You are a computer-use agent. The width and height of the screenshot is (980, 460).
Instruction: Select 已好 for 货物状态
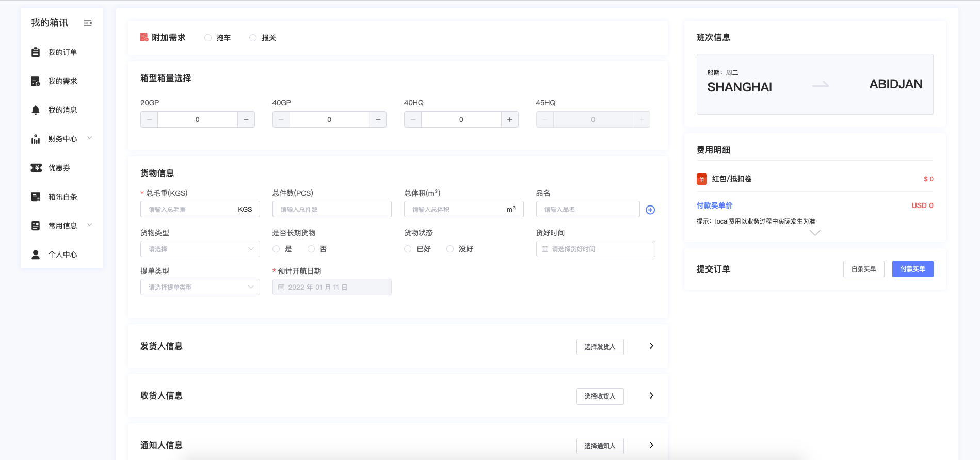[x=408, y=249]
